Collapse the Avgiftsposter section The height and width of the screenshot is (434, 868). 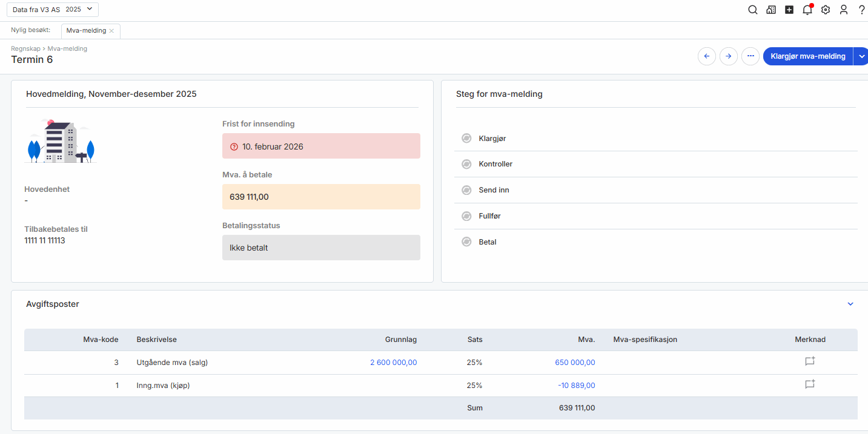[850, 304]
